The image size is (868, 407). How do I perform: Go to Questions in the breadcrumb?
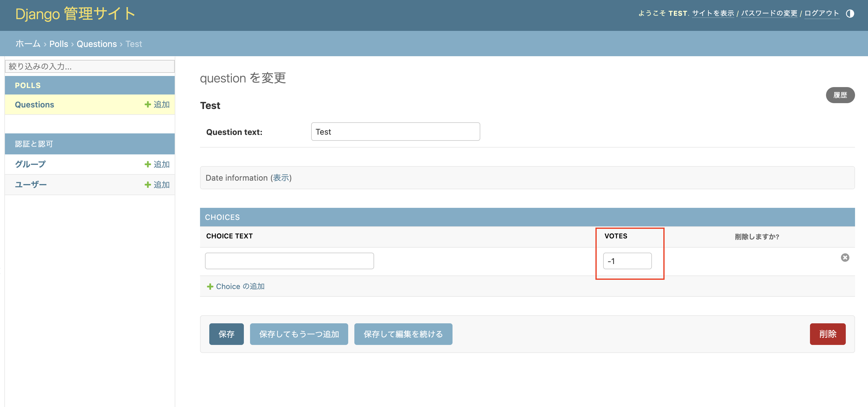pos(97,44)
